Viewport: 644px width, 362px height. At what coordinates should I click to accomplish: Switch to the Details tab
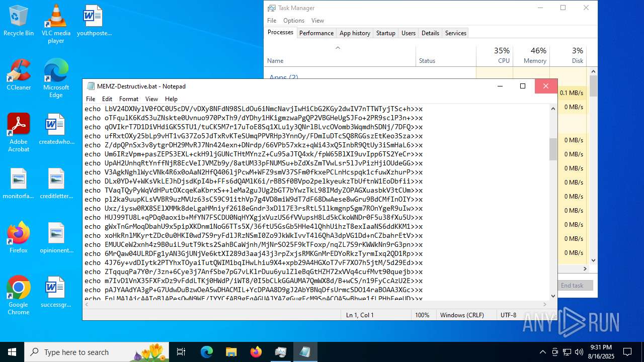[x=430, y=33]
